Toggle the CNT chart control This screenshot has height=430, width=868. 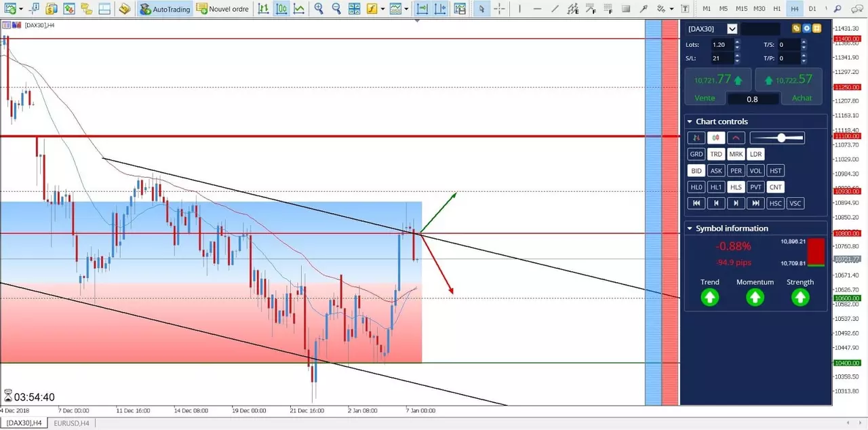(776, 187)
